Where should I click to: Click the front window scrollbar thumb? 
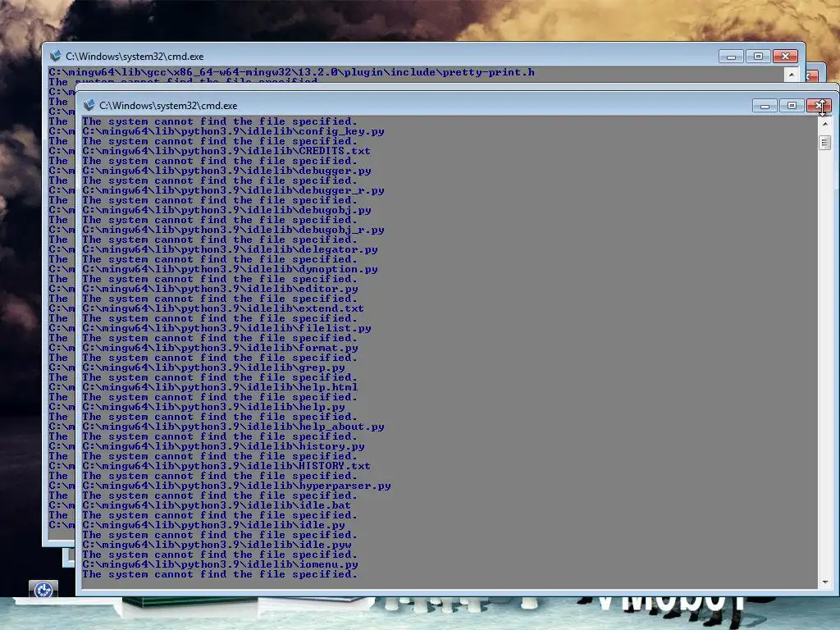click(825, 143)
